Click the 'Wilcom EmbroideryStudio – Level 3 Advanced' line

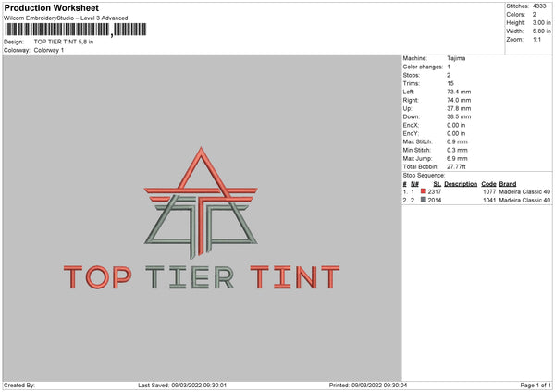click(x=66, y=18)
